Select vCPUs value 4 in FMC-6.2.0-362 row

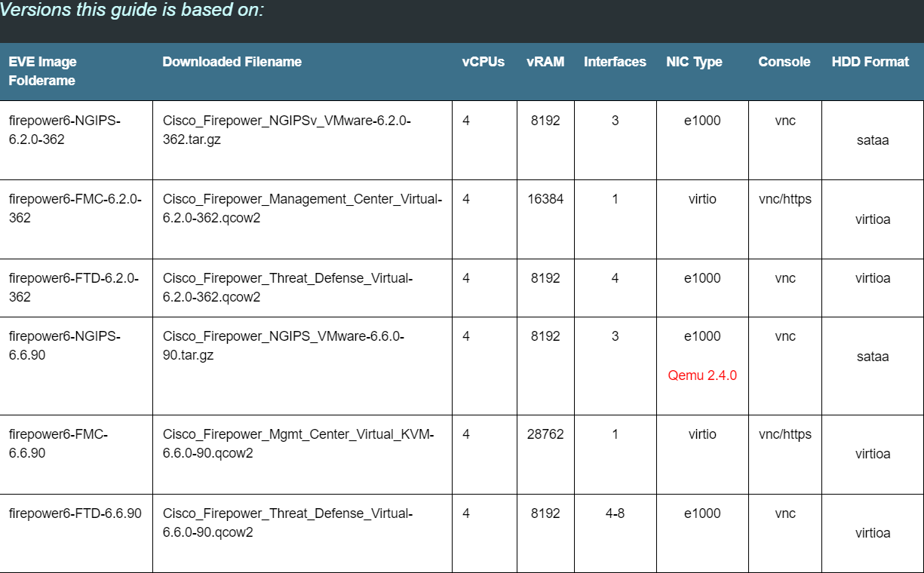(466, 200)
